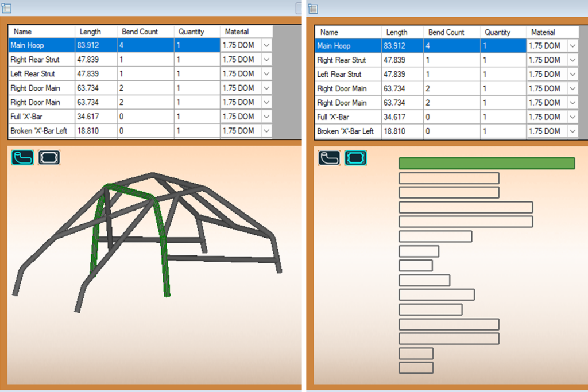The image size is (588, 392).
Task: Click the Material column header in the bar-chart panel
Action: point(553,32)
